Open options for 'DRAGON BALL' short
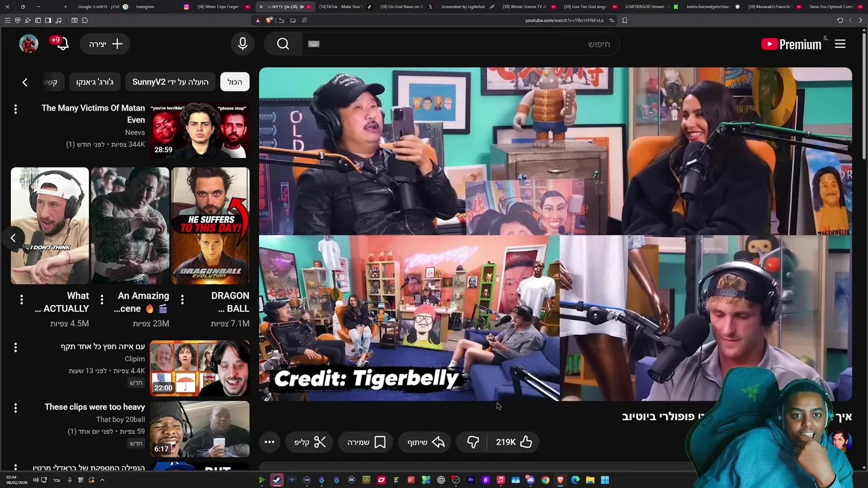868x488 pixels. 182,299
